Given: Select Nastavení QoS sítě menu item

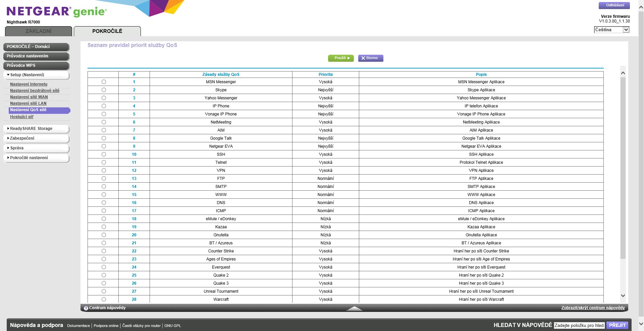Looking at the screenshot, I should [39, 110].
